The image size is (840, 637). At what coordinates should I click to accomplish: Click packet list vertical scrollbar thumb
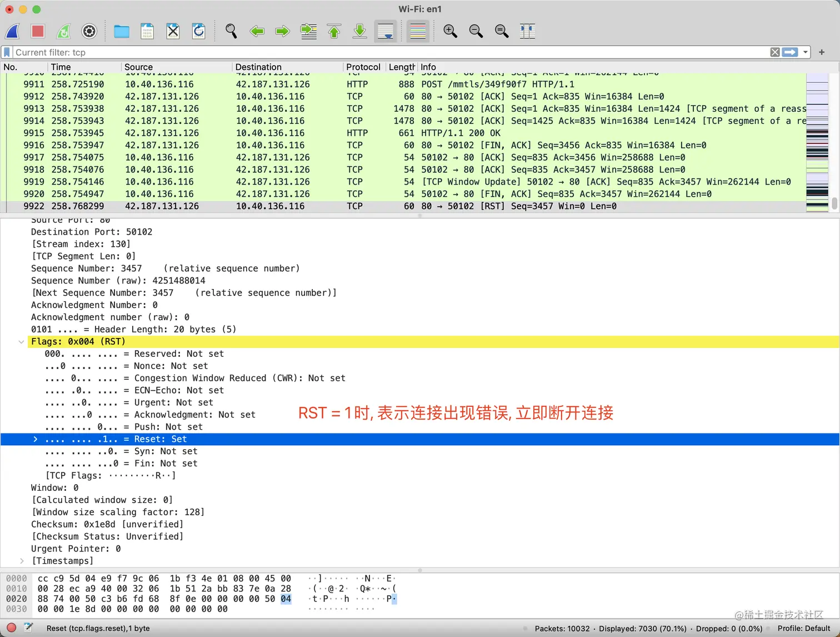click(834, 203)
